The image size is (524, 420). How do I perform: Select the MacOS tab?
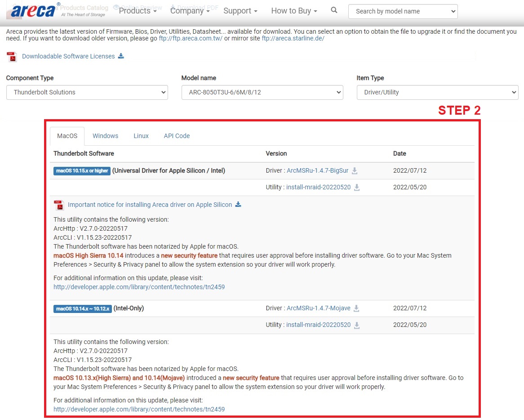point(67,136)
